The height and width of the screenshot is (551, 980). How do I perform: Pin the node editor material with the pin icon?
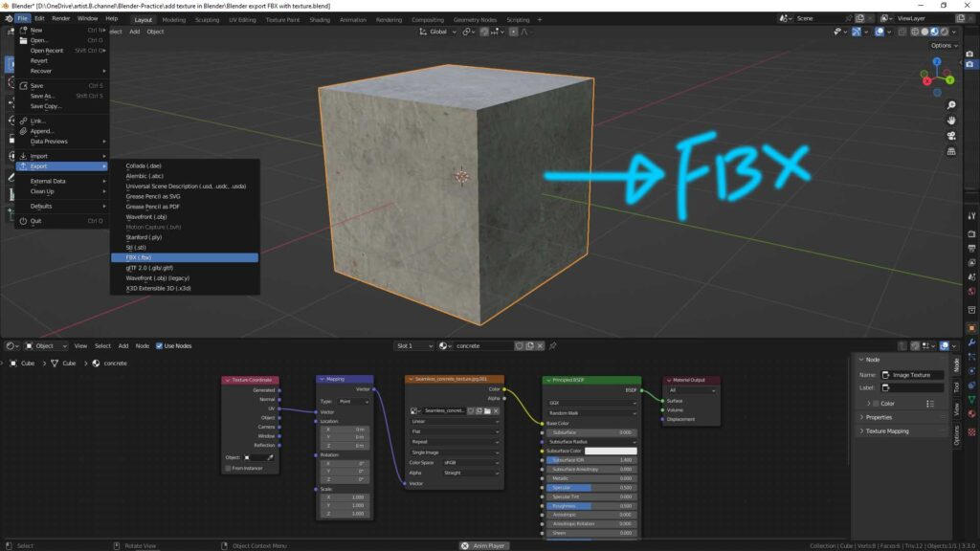pyautogui.click(x=552, y=345)
